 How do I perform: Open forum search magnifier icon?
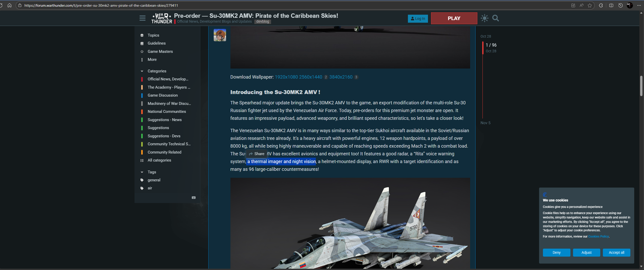tap(495, 18)
